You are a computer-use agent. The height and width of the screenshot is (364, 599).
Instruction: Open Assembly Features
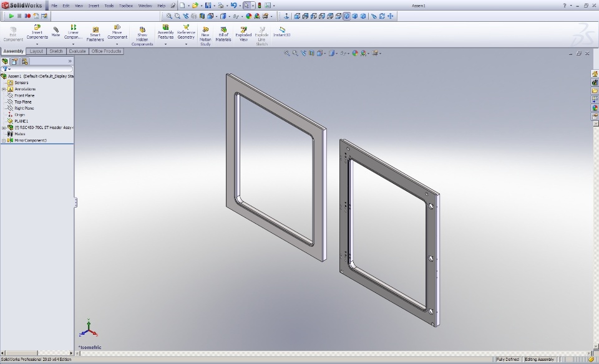click(x=165, y=32)
